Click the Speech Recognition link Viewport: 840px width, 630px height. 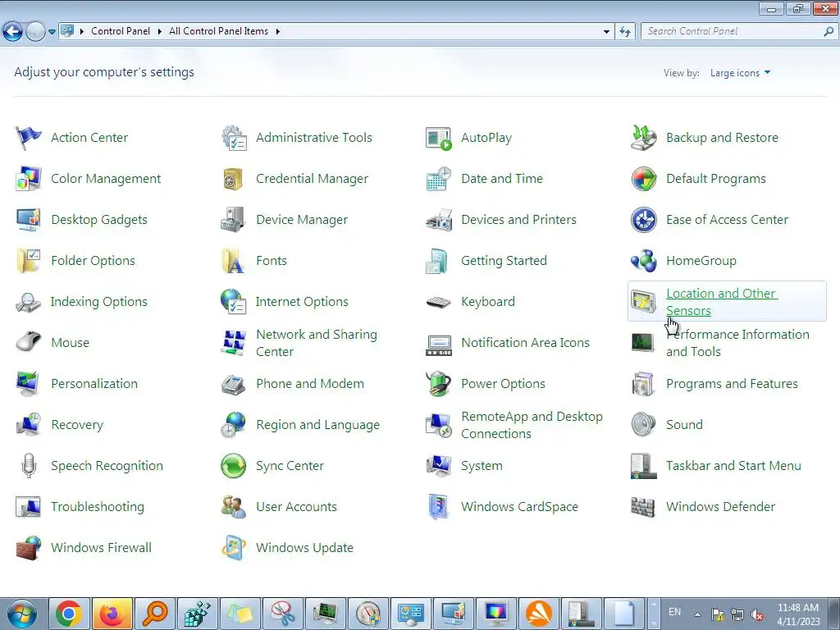tap(107, 466)
